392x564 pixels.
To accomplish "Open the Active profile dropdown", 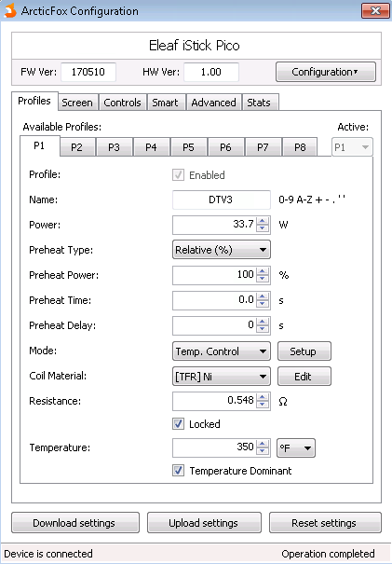I will 352,147.
